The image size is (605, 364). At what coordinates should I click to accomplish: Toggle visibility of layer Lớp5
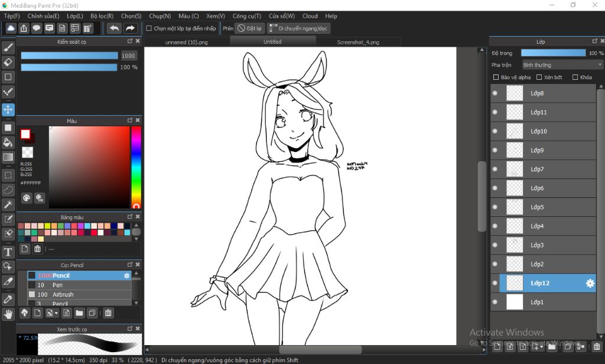pos(495,207)
